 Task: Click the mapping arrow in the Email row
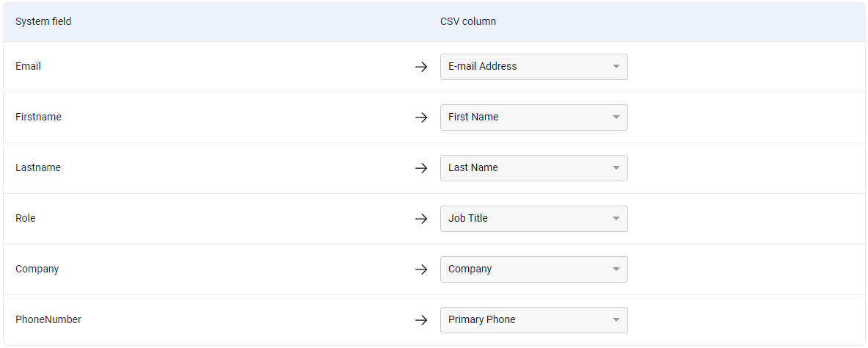click(421, 67)
